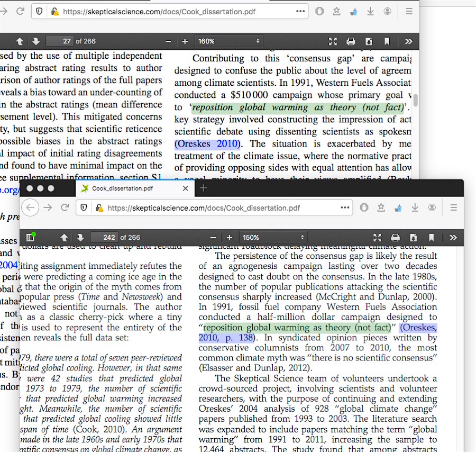Screen dimensions: 476x452
Task: Expand PDF tools menu in front window toolbar
Action: pyautogui.click(x=453, y=238)
